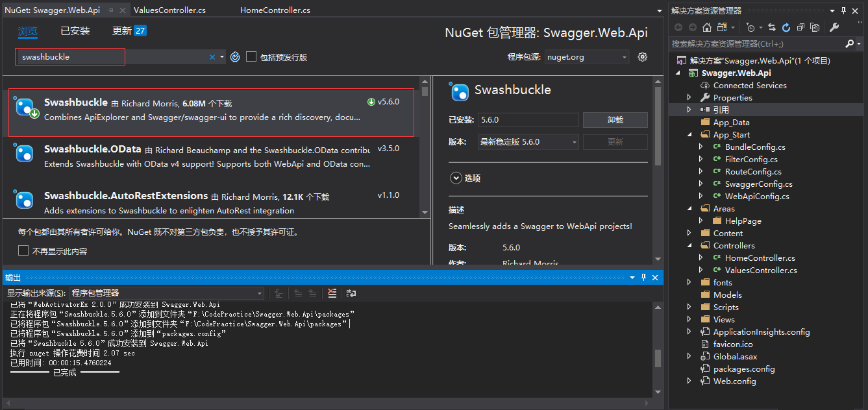Open pending changes filter clock icon
The height and width of the screenshot is (410, 868).
pos(751,27)
